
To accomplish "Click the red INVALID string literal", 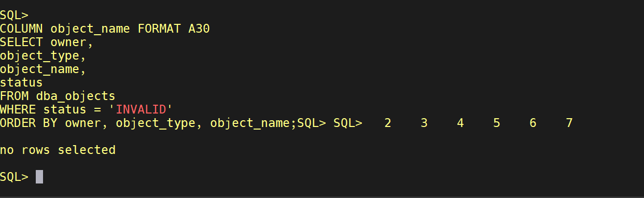I will click(141, 109).
